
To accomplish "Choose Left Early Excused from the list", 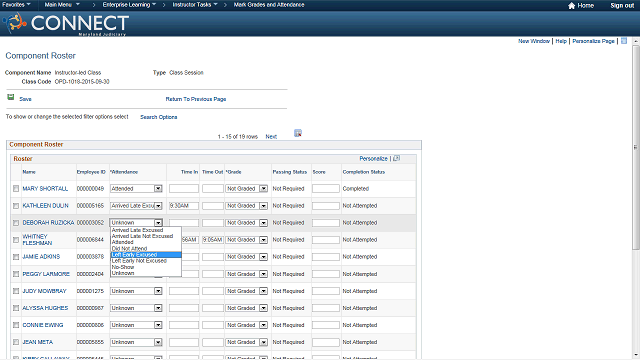I will (x=146, y=255).
